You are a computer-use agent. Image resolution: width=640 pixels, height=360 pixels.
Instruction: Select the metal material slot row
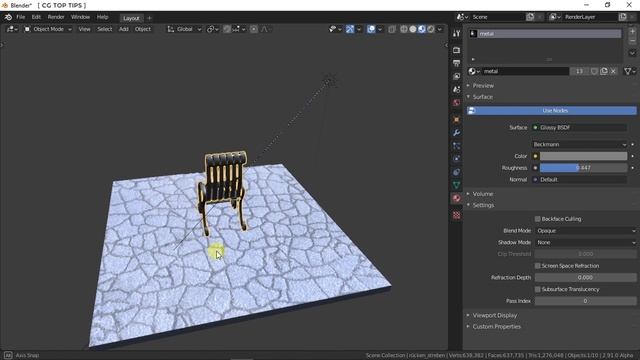(545, 34)
